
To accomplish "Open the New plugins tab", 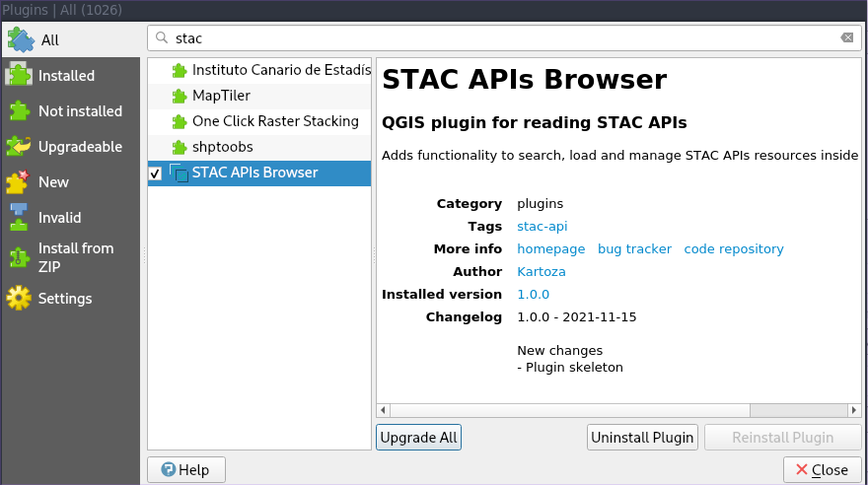I will point(71,182).
